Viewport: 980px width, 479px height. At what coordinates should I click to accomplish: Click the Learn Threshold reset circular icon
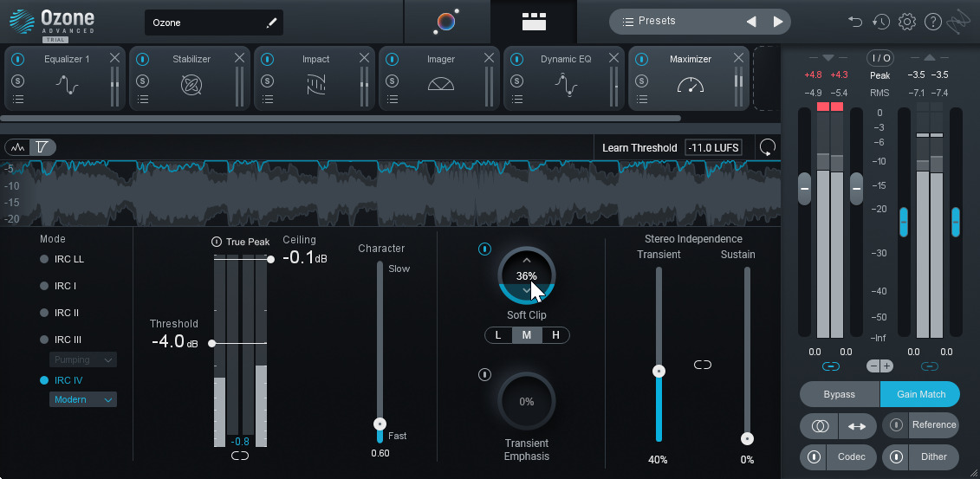click(768, 148)
